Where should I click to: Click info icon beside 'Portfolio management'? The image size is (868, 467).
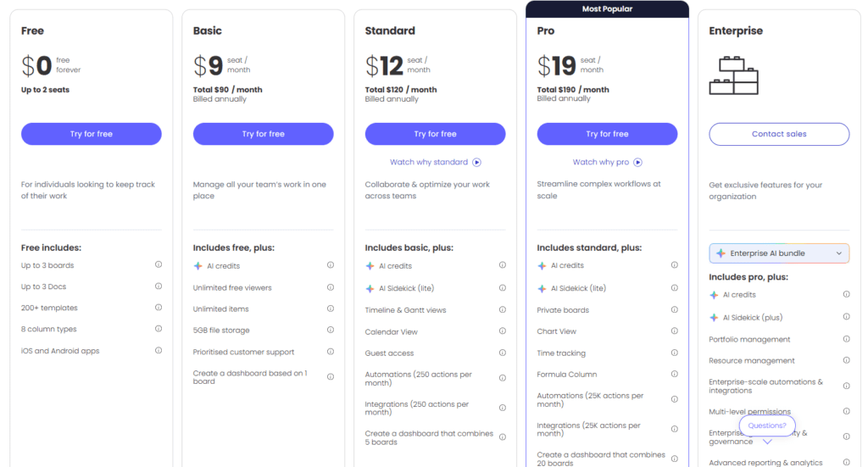[846, 338]
